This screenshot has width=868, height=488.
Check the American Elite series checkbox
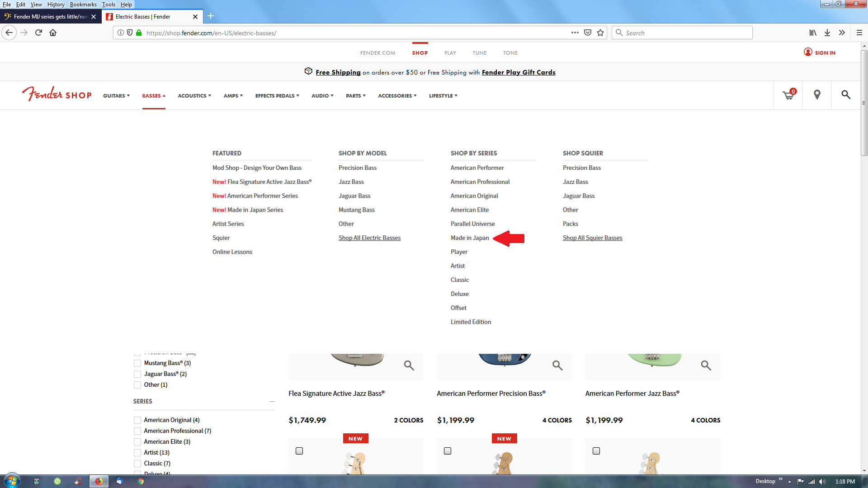pos(137,442)
